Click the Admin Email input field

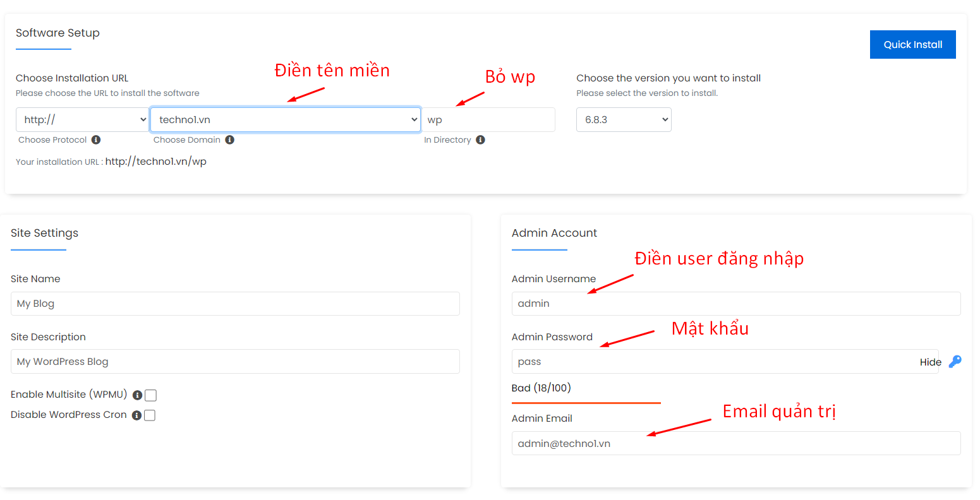pyautogui.click(x=735, y=443)
